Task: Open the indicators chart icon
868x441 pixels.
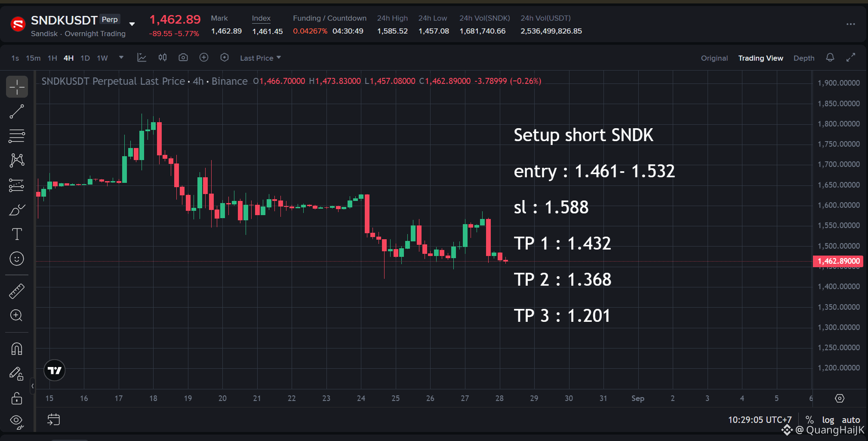Action: click(142, 58)
